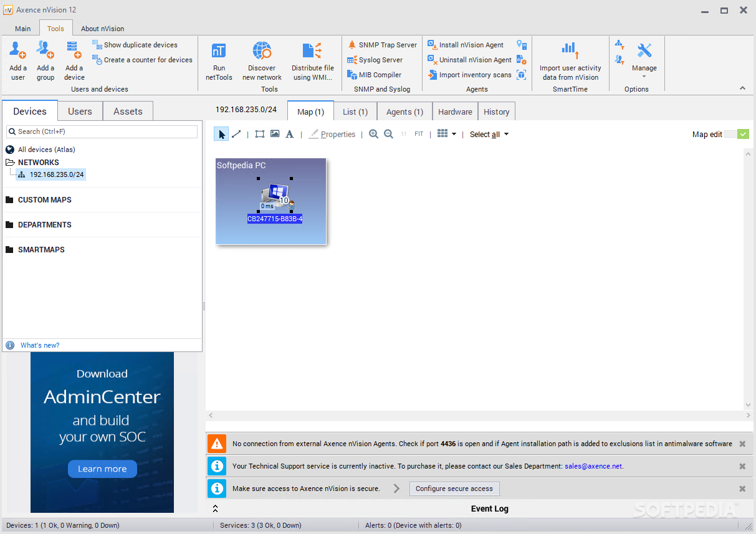Viewport: 756px width, 534px height.
Task: Open the grid layout dropdown
Action: click(x=446, y=134)
